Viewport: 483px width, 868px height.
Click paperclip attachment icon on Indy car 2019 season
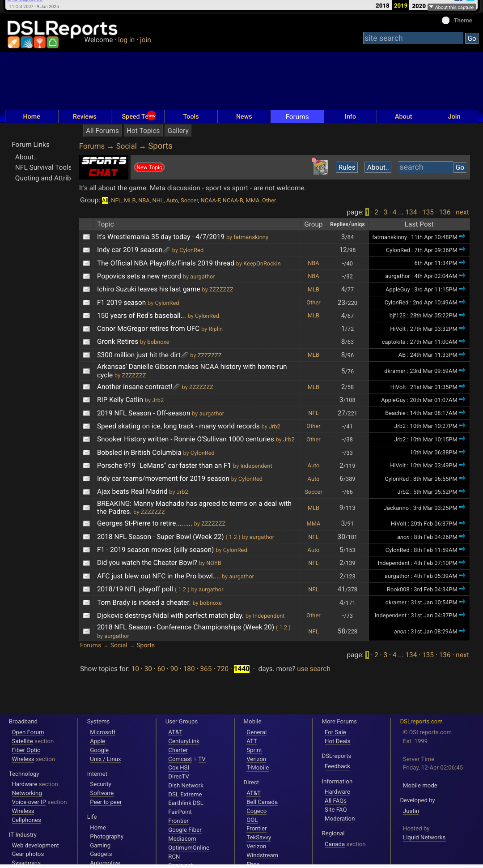click(x=167, y=250)
